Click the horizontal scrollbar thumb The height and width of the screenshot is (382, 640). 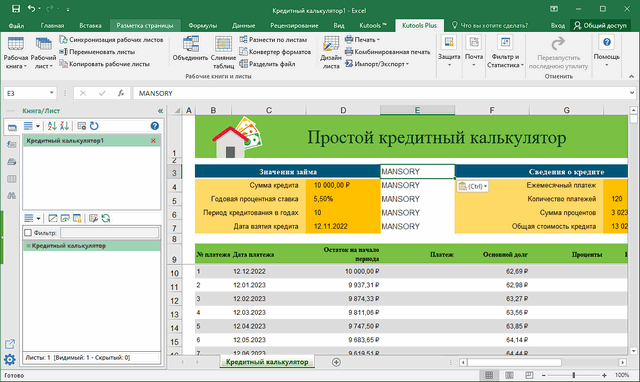[x=515, y=362]
